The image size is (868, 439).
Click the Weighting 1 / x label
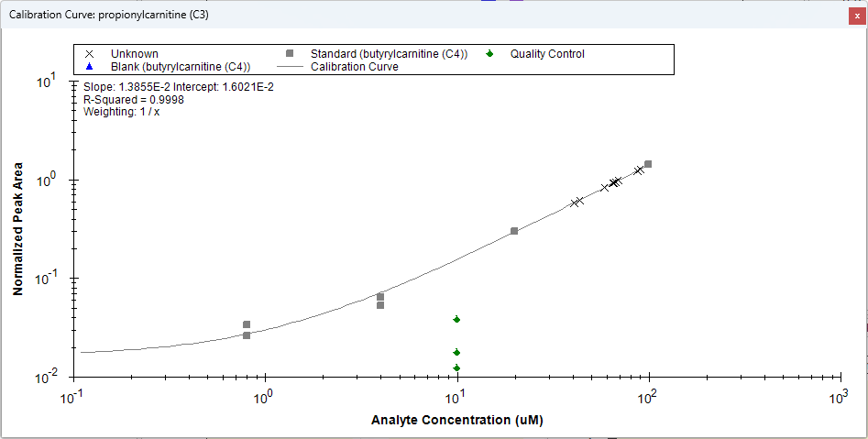click(x=121, y=112)
